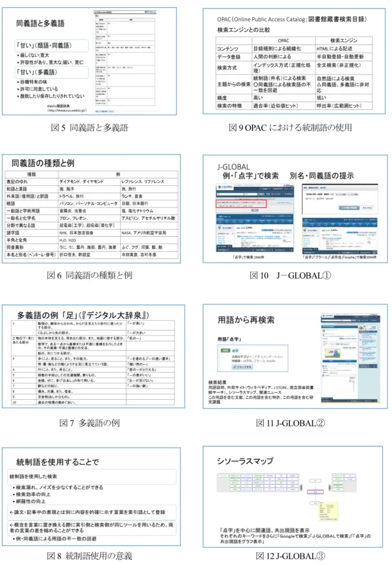This screenshot has width=392, height=565.
Task: Click the bullet '網羅性の向上'
Action: [x=29, y=501]
